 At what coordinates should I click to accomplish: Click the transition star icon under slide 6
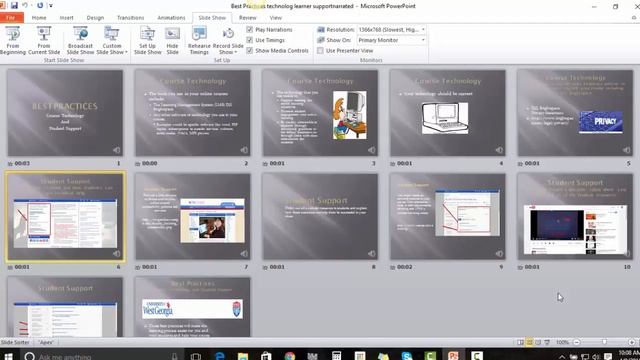point(10,267)
